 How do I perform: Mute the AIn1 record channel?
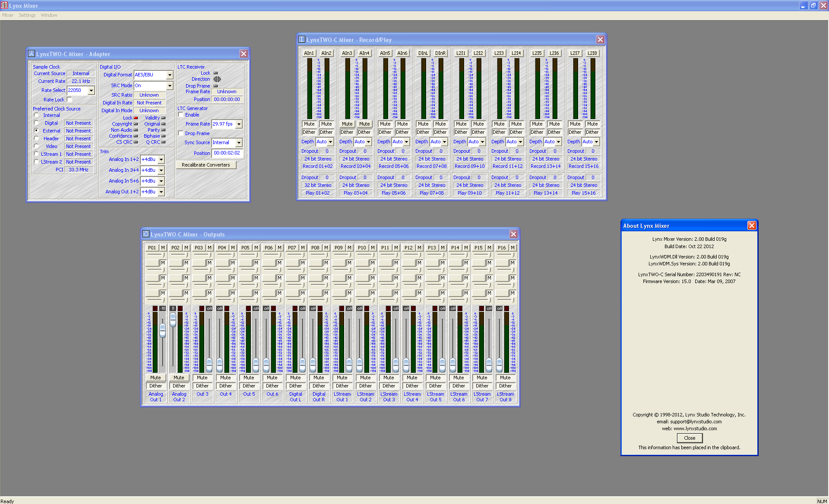(x=309, y=124)
